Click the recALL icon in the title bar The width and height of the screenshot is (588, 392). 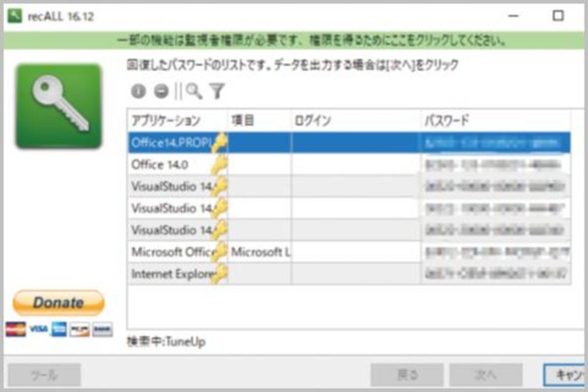click(x=15, y=16)
